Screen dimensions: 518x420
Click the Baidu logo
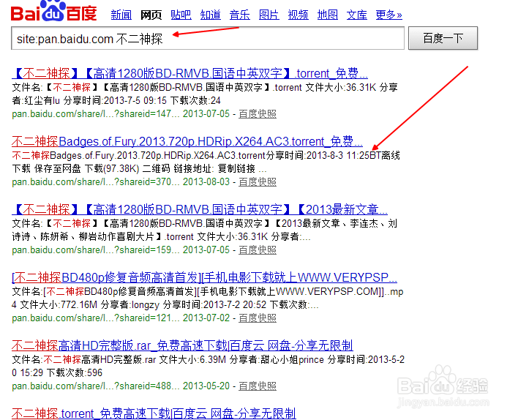54,12
